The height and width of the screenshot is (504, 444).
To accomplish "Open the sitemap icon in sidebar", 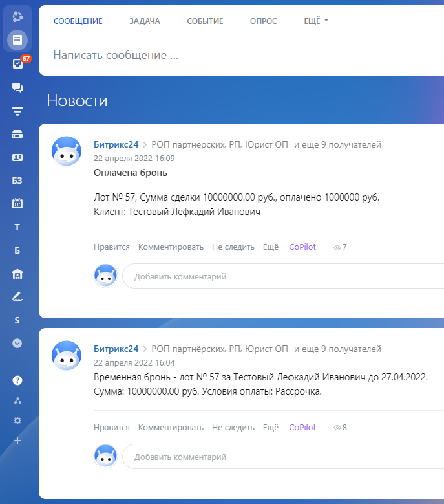I will pos(17,400).
